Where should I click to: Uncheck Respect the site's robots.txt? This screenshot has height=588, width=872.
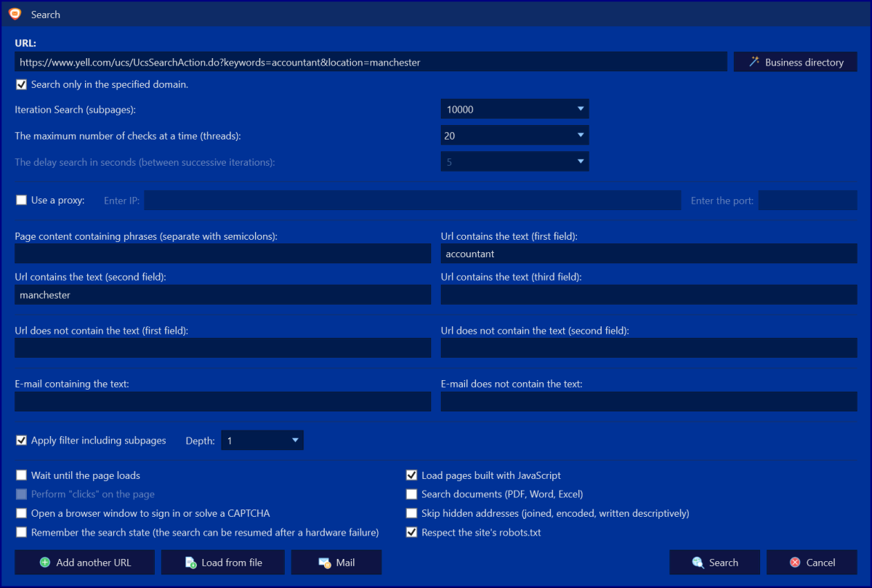pyautogui.click(x=412, y=532)
